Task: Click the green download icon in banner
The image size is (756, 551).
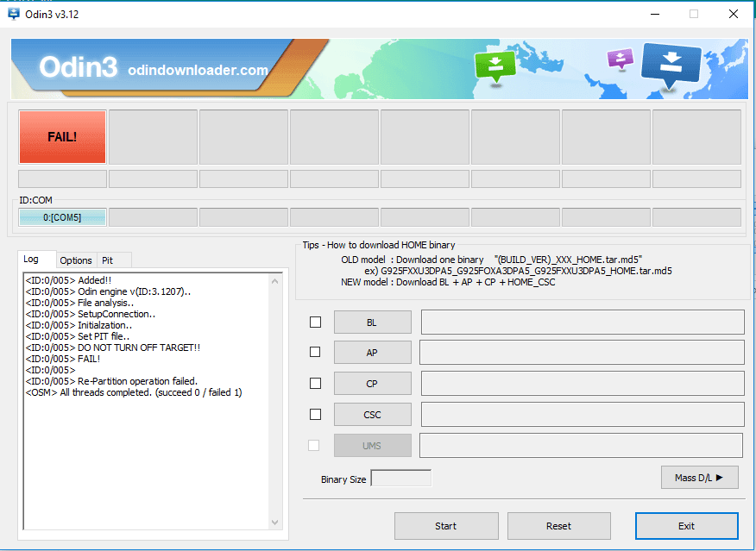Action: (495, 67)
